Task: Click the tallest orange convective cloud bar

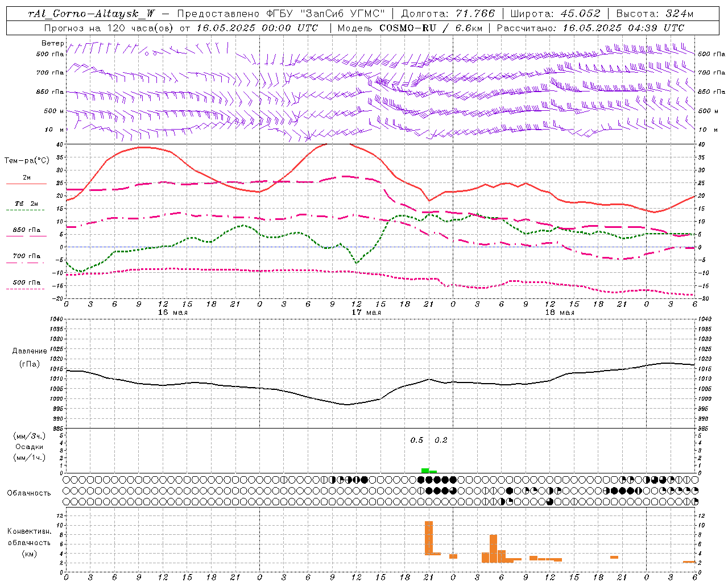Action: [x=429, y=538]
